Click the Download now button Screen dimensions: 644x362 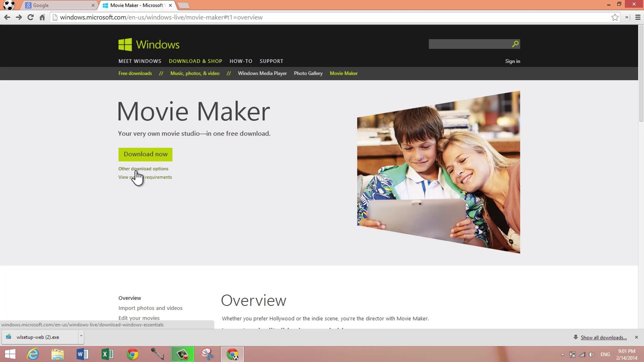[x=145, y=155]
